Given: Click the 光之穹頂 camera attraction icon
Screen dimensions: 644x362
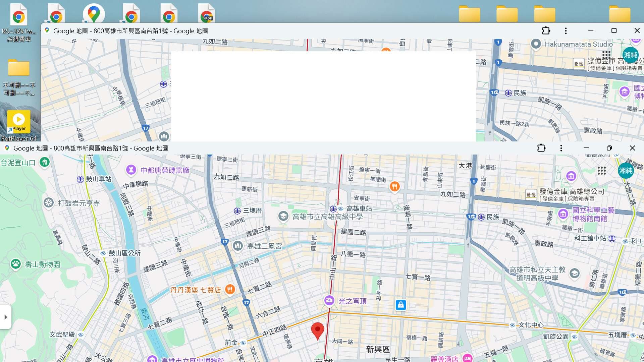Looking at the screenshot, I should (329, 300).
